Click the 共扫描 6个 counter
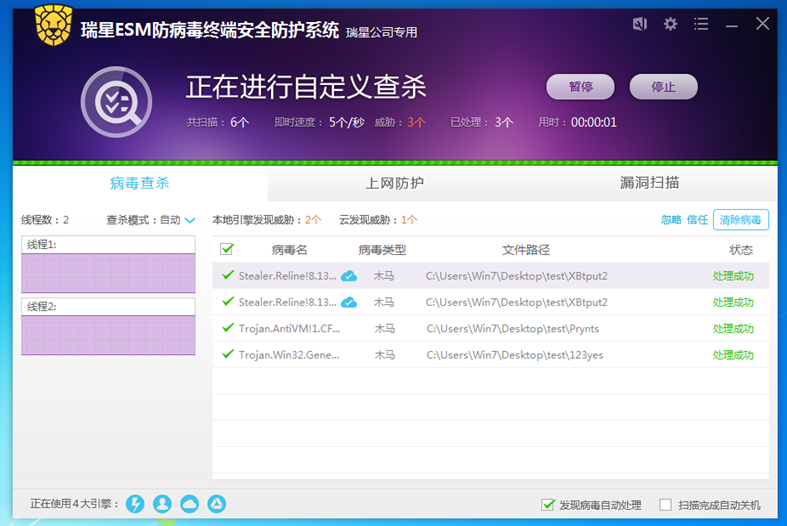This screenshot has height=526, width=787. (218, 122)
